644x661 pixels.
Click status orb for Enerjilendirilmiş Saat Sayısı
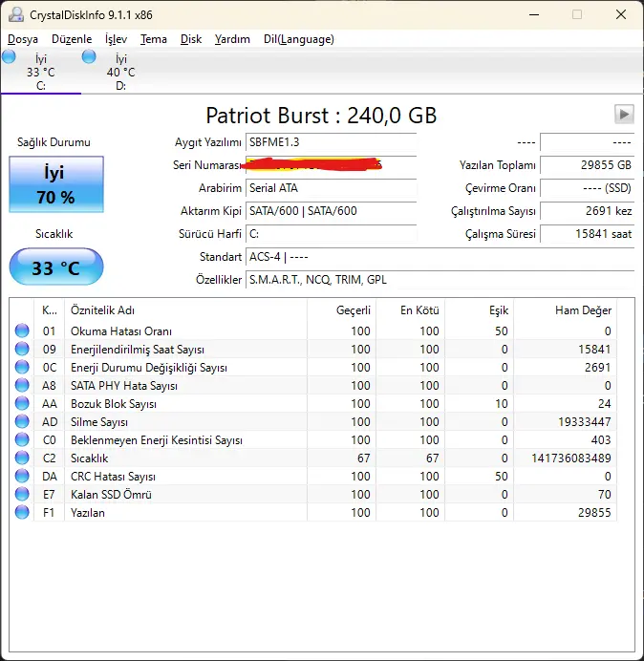pyautogui.click(x=22, y=349)
